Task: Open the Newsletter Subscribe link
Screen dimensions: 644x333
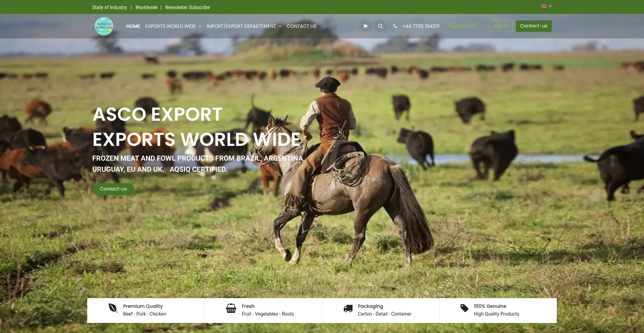Action: [x=187, y=7]
